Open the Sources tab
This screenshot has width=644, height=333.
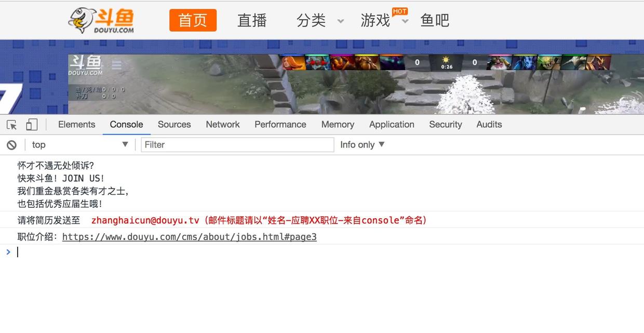pyautogui.click(x=175, y=125)
